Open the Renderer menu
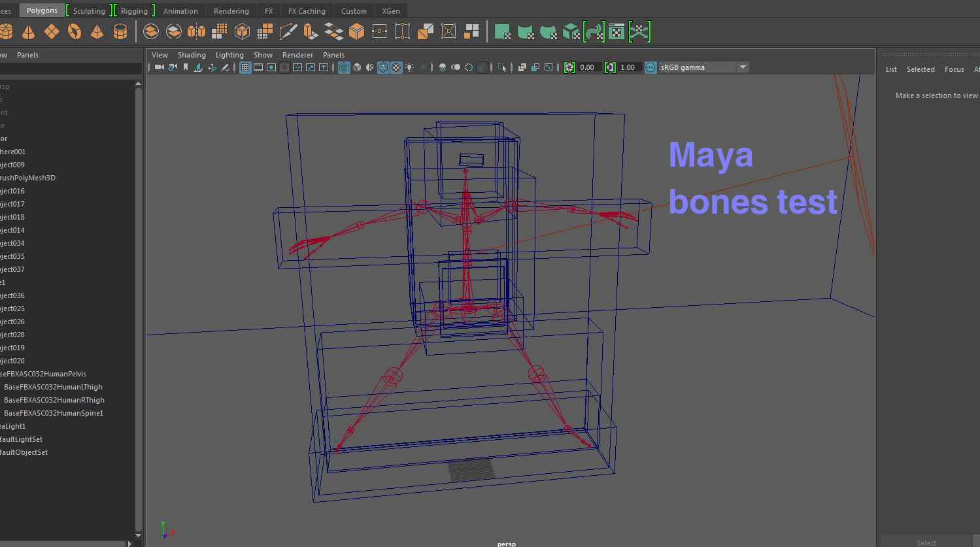The image size is (980, 547). (x=297, y=55)
